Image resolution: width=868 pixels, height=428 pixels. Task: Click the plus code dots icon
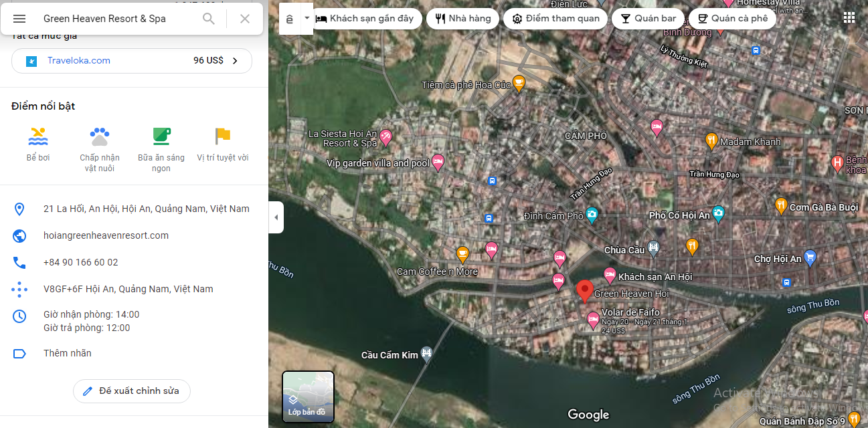pos(19,290)
